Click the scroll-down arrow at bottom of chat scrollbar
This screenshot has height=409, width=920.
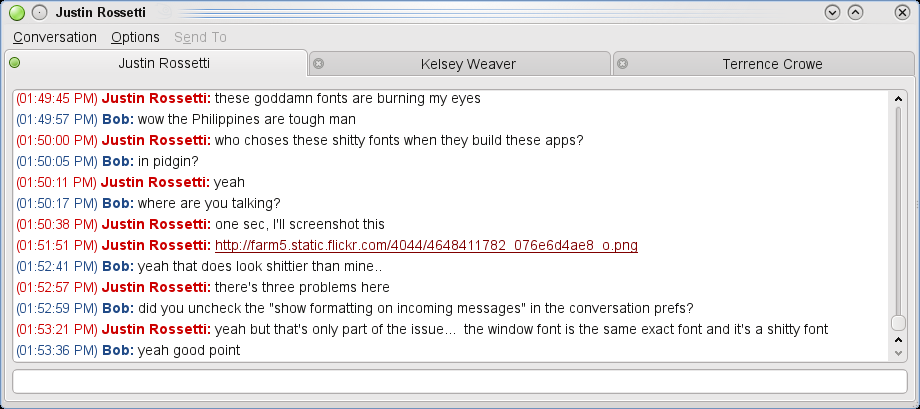(898, 352)
